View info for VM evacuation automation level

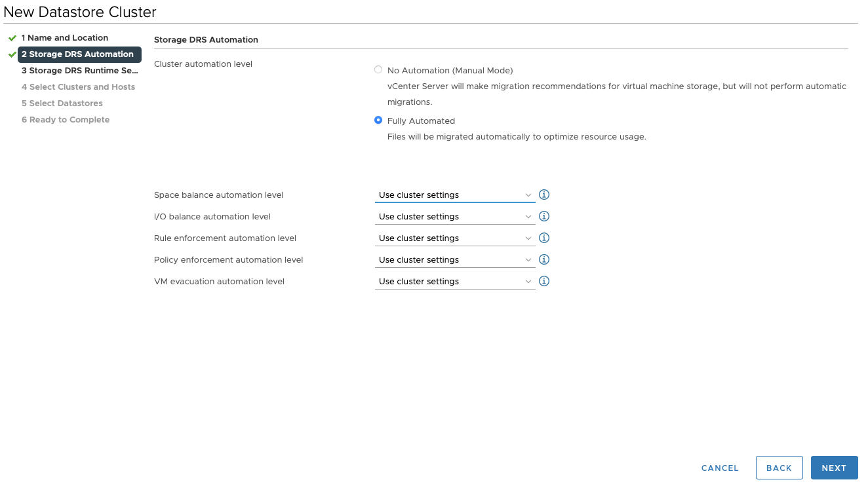[x=543, y=281]
